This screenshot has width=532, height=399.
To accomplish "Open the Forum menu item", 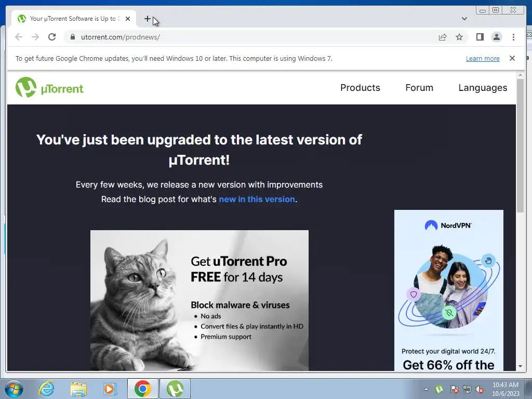I will click(419, 87).
